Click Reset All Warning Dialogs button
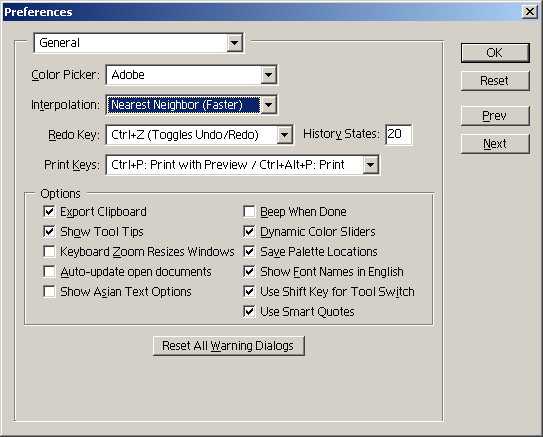This screenshot has width=543, height=437. click(229, 346)
